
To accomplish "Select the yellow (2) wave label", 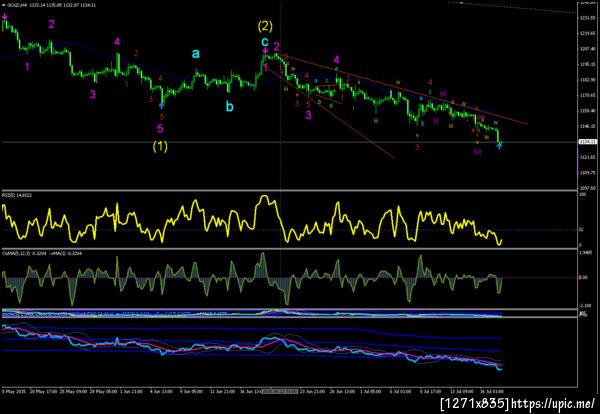I will (265, 26).
